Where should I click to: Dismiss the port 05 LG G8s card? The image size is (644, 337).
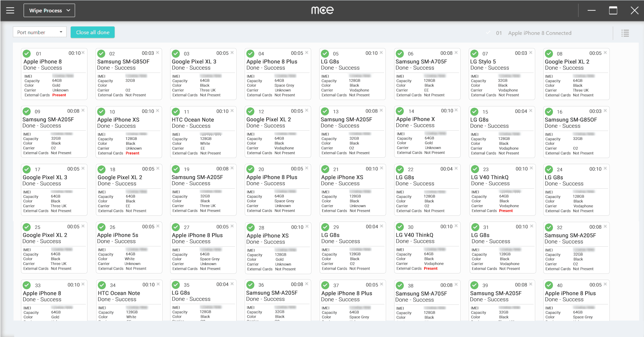[x=382, y=53]
